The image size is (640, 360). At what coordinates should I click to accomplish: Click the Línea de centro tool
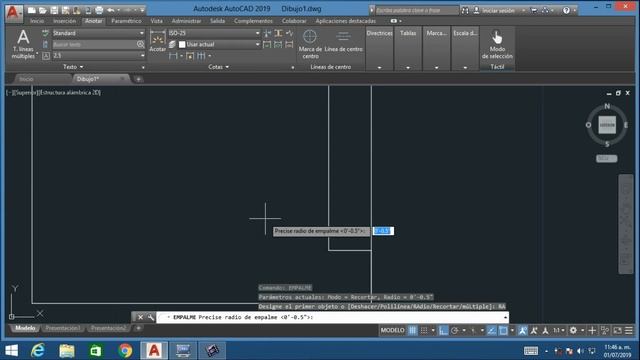pos(343,41)
